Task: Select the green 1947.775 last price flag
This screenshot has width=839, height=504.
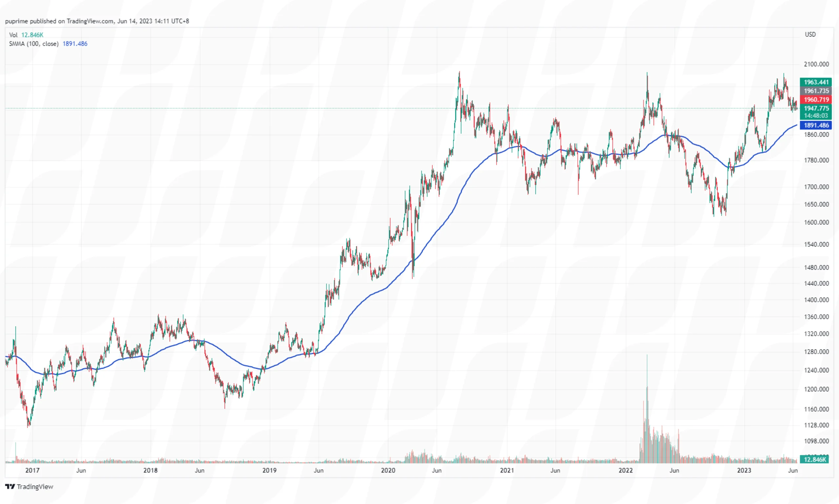Action: [816, 108]
